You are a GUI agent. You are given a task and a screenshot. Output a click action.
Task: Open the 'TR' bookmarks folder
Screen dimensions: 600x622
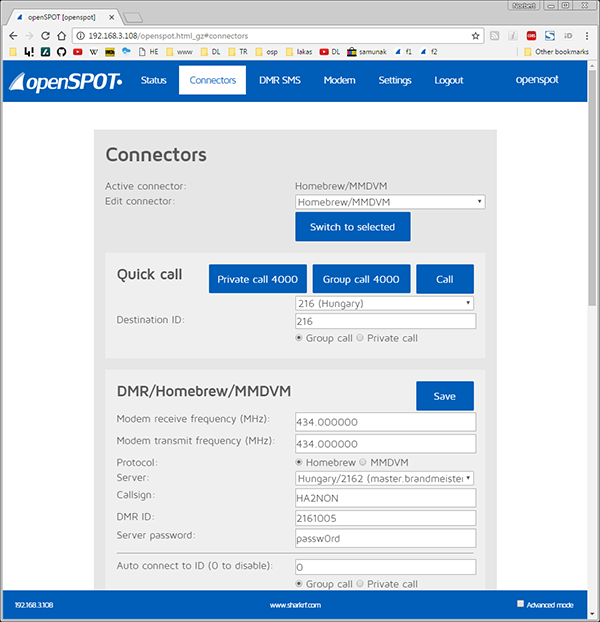click(238, 52)
